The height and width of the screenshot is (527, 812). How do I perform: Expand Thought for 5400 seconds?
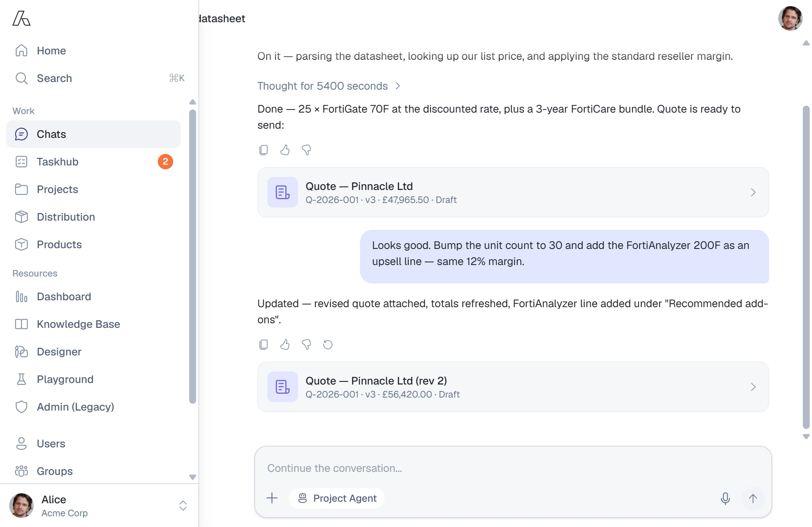pyautogui.click(x=329, y=86)
